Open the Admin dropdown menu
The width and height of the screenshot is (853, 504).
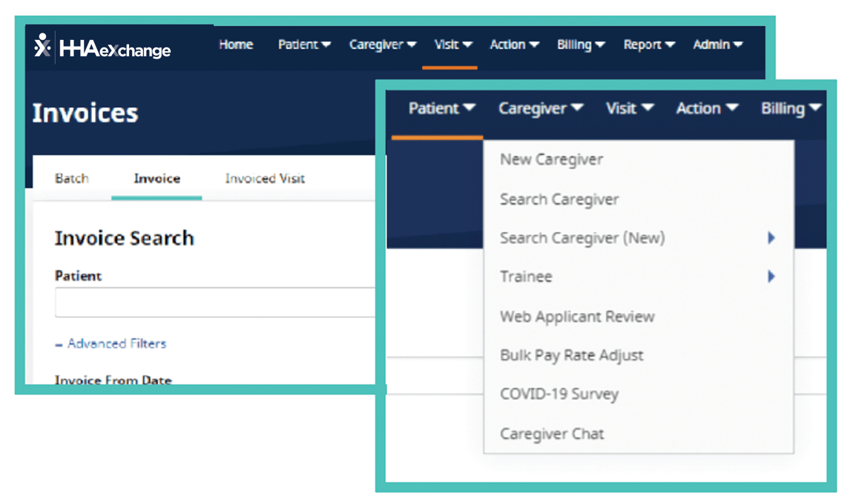[x=717, y=44]
